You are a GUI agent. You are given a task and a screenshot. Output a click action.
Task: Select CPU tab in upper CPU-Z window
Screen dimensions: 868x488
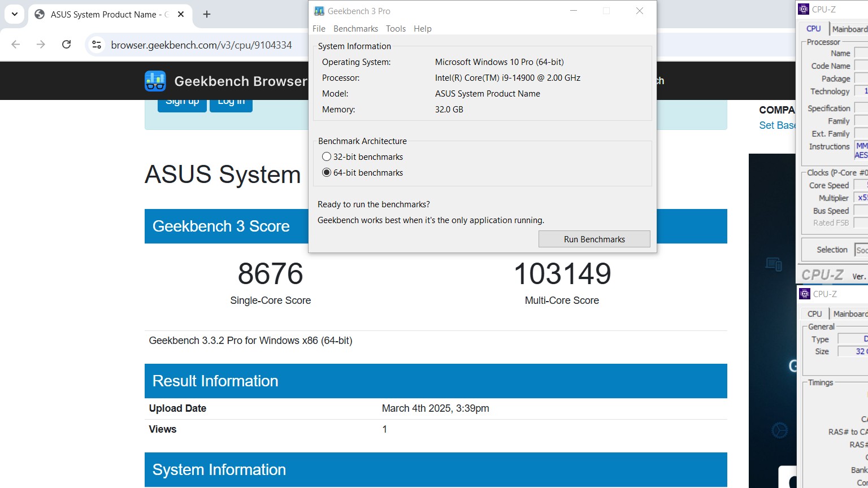pos(814,29)
